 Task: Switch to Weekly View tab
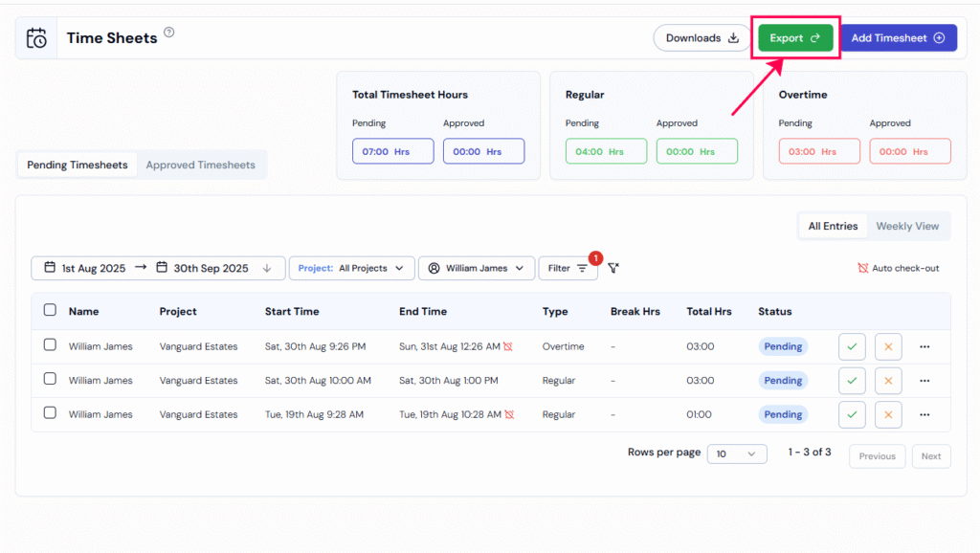[907, 226]
